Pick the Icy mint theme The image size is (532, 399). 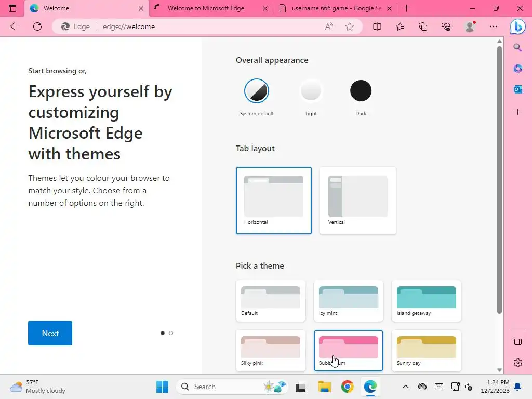(x=349, y=301)
